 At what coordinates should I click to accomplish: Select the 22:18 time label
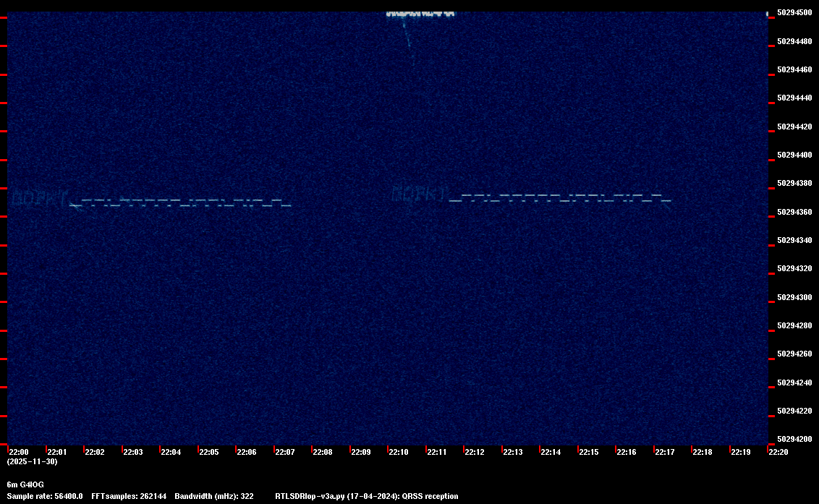703,452
